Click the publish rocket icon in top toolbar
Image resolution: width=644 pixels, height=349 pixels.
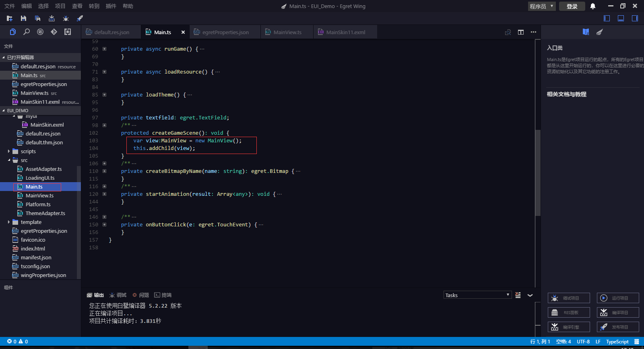coord(80,18)
